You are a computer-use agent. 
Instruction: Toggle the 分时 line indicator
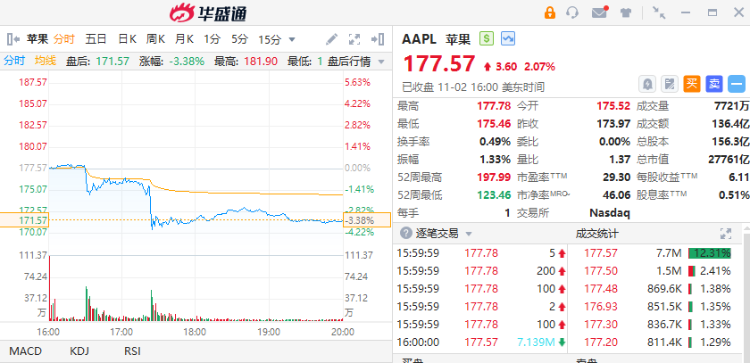[x=14, y=61]
